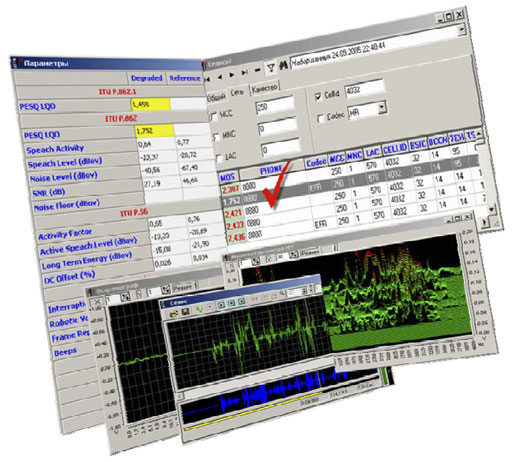Click the autoscale icon left of oscilloscope Режим button
Image resolution: width=520 pixels, height=462 pixels.
[165, 290]
